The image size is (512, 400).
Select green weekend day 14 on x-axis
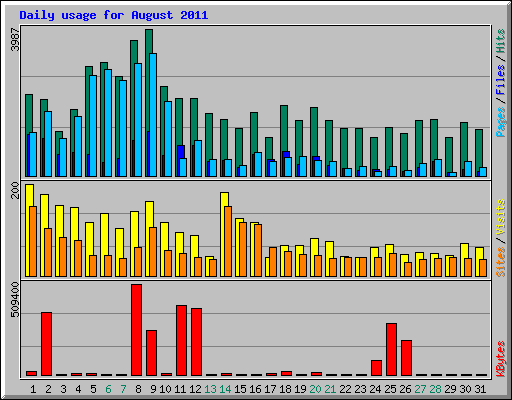[x=225, y=389]
